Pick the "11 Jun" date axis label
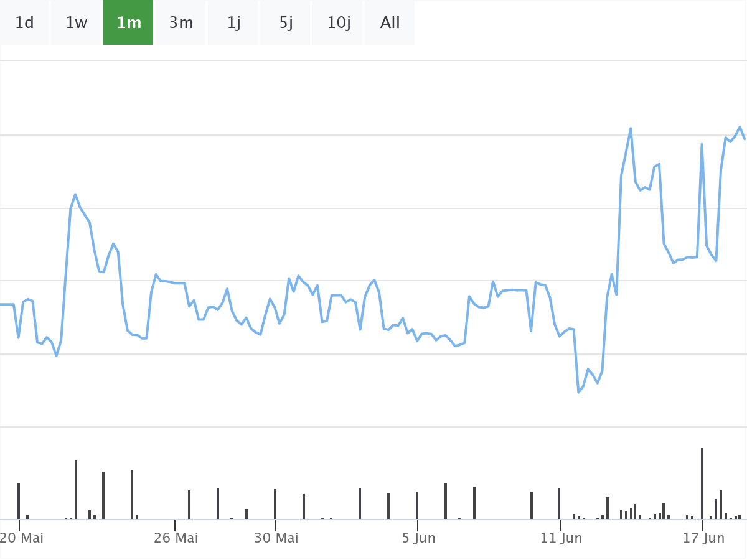Image resolution: width=747 pixels, height=560 pixels. pyautogui.click(x=561, y=538)
